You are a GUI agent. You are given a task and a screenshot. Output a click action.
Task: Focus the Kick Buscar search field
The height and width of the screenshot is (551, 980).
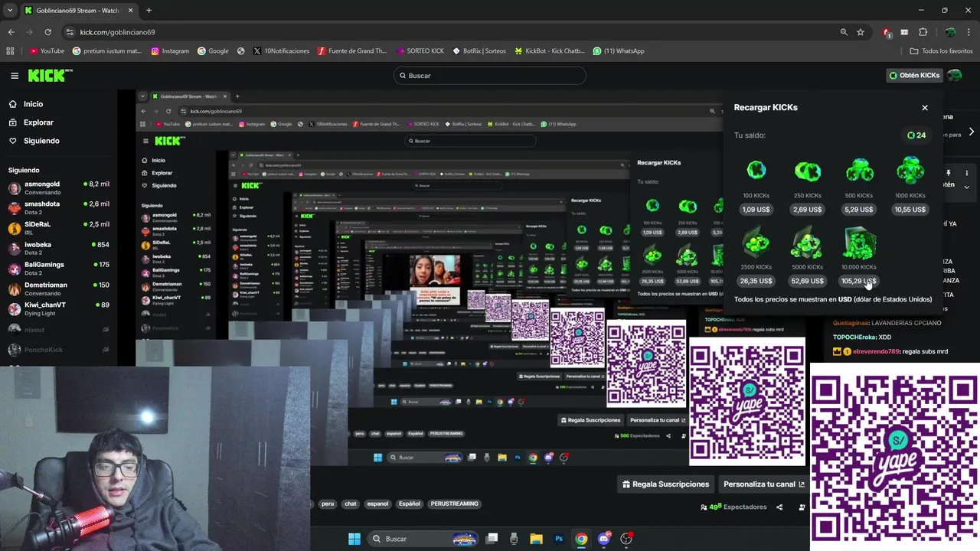tap(490, 76)
